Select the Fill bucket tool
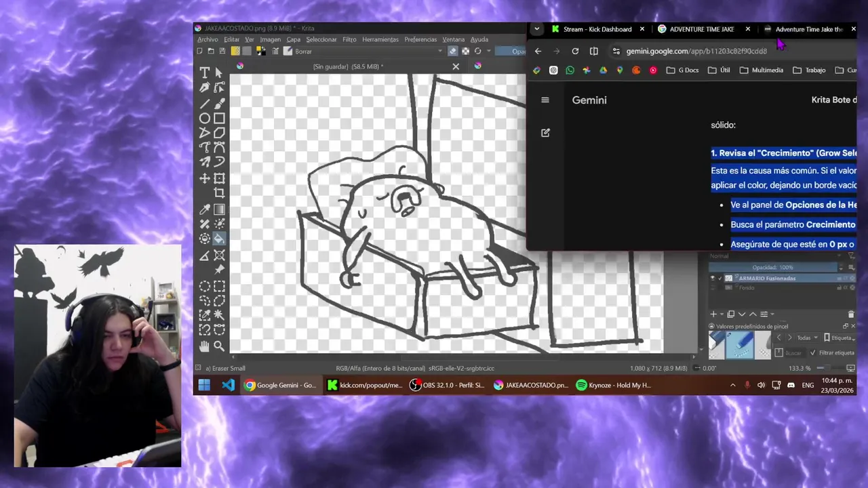 click(x=219, y=239)
